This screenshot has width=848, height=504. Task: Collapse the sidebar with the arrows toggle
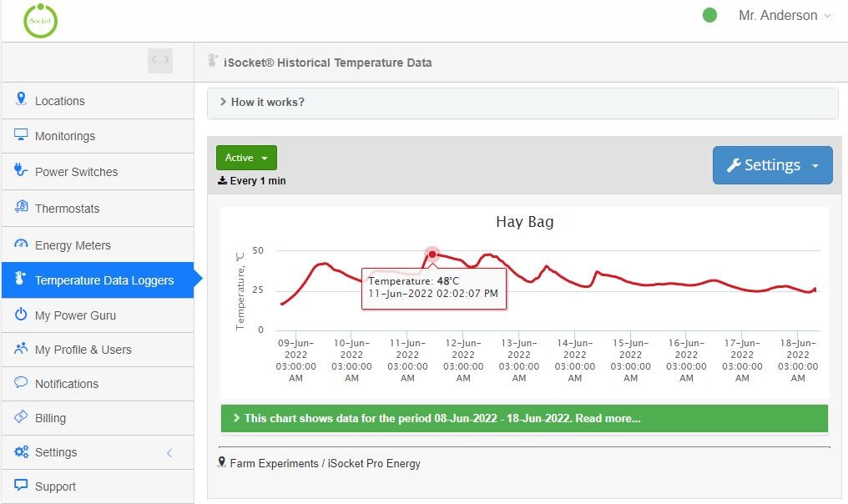pos(160,60)
